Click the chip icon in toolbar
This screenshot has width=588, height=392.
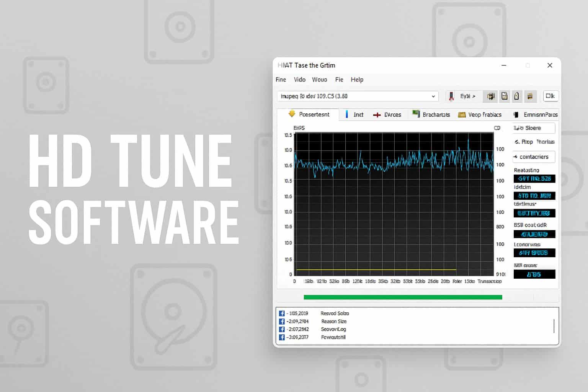(491, 96)
